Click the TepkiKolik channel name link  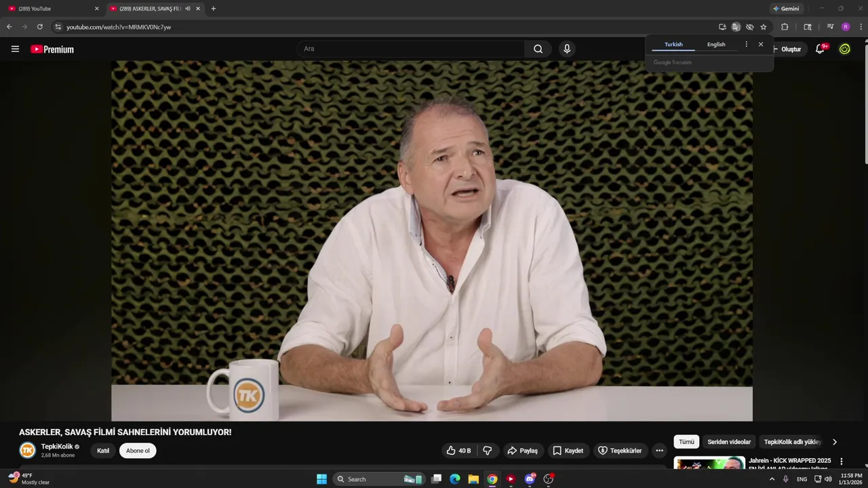[x=57, y=447]
